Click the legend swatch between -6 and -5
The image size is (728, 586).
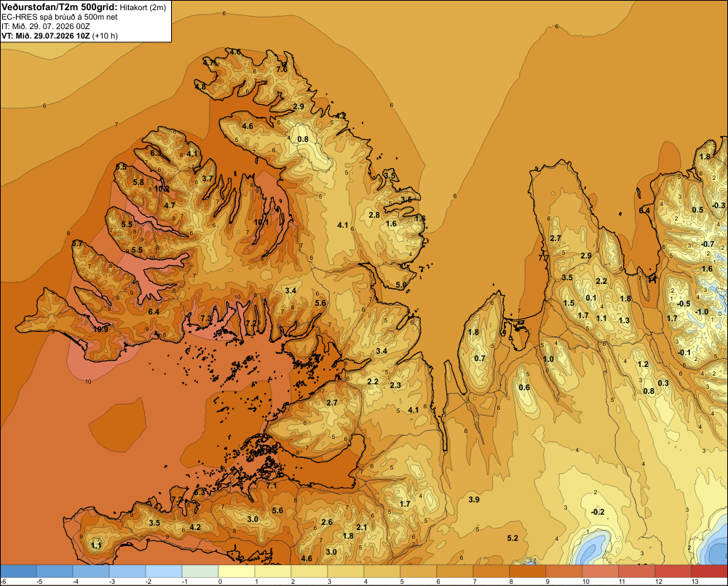point(18,571)
